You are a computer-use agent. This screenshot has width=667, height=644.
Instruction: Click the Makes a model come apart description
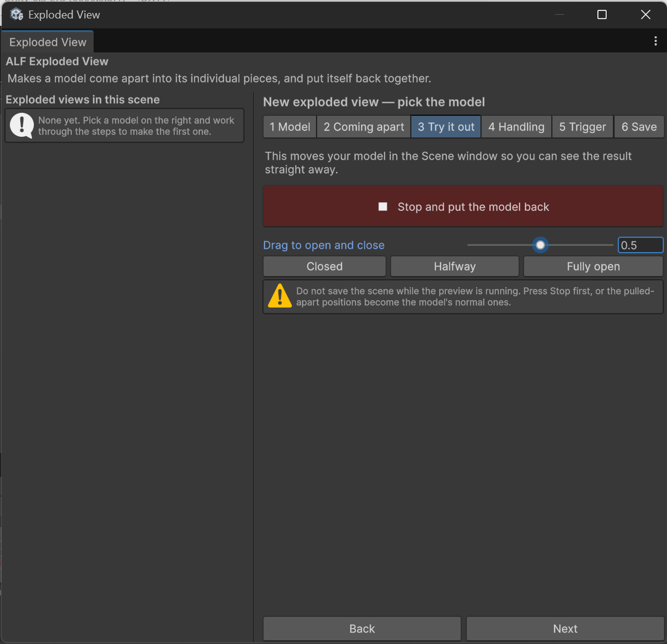219,78
